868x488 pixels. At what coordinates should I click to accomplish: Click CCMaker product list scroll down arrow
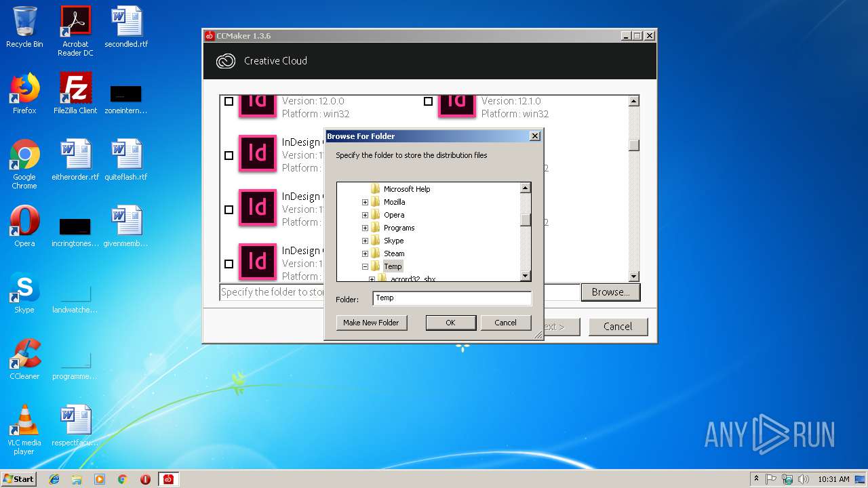tap(633, 276)
